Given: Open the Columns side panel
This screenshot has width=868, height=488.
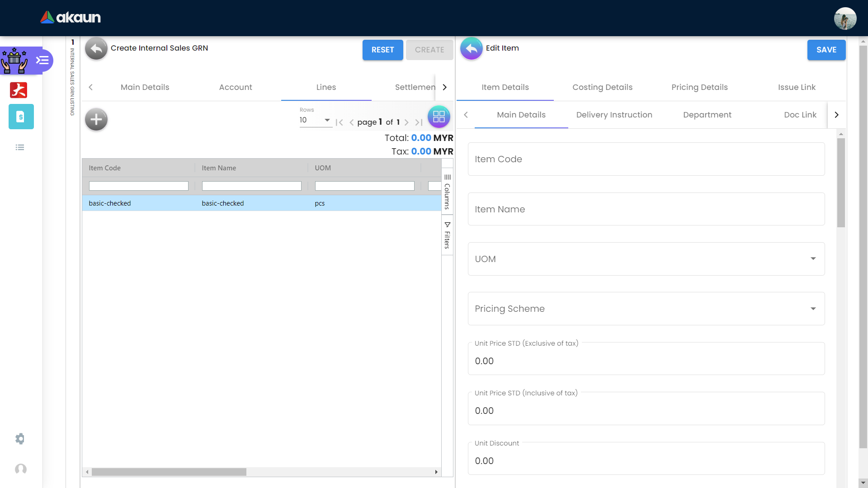Looking at the screenshot, I should 447,192.
